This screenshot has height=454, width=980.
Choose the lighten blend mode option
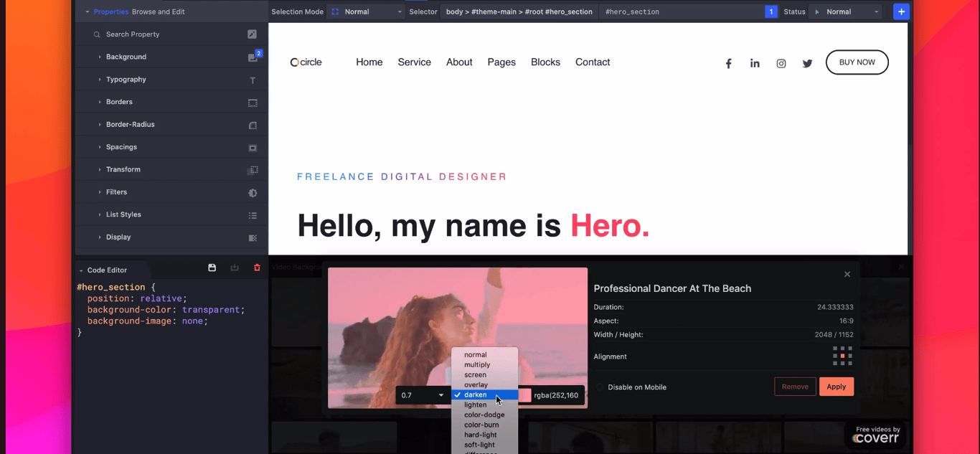click(x=485, y=405)
